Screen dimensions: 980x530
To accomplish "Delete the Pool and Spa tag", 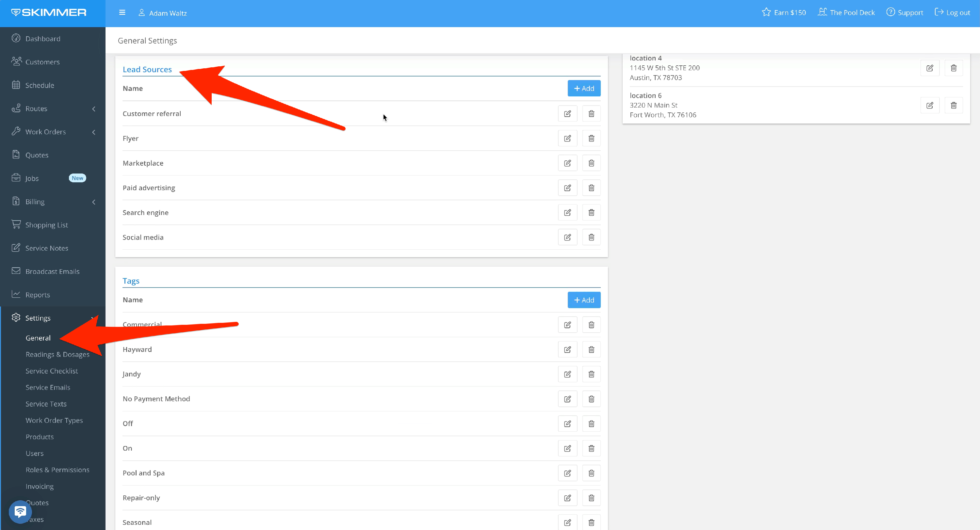I will pyautogui.click(x=591, y=473).
